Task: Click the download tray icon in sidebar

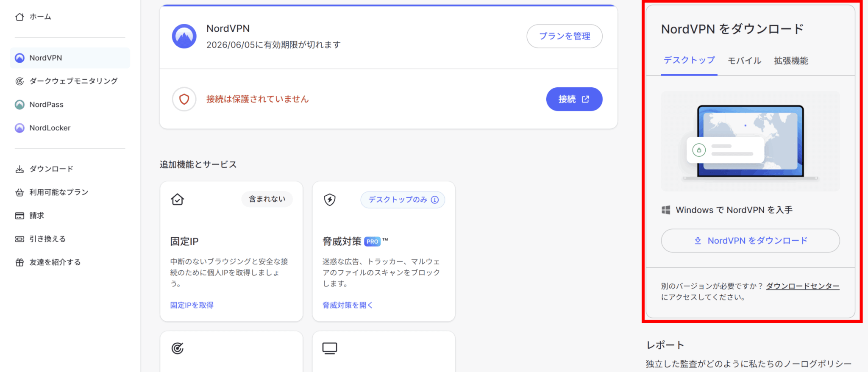Action: [x=19, y=169]
